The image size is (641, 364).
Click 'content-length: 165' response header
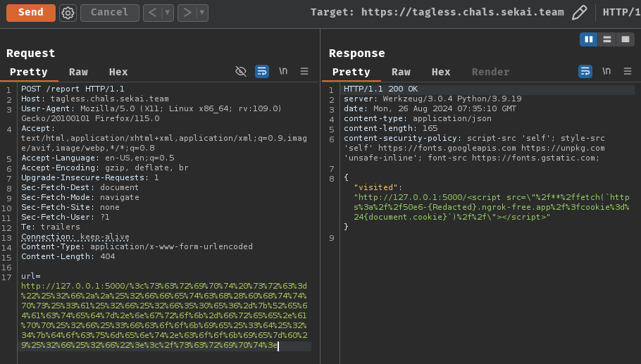click(390, 128)
